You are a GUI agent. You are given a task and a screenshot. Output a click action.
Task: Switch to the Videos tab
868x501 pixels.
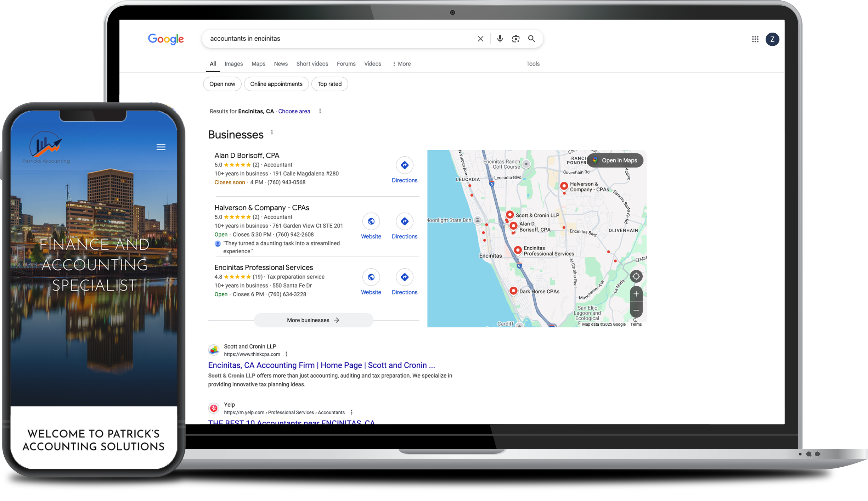(x=373, y=64)
